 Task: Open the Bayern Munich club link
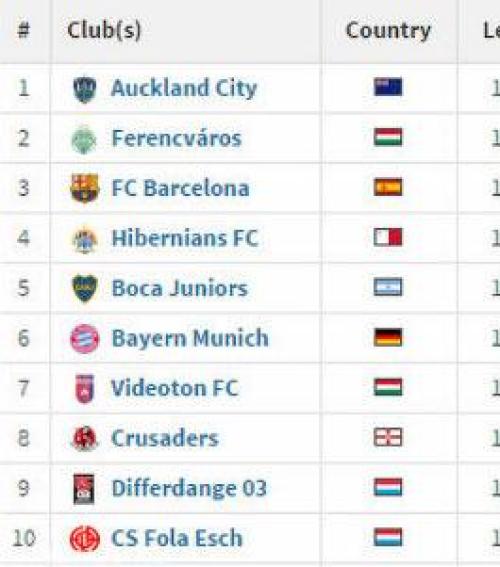point(190,338)
